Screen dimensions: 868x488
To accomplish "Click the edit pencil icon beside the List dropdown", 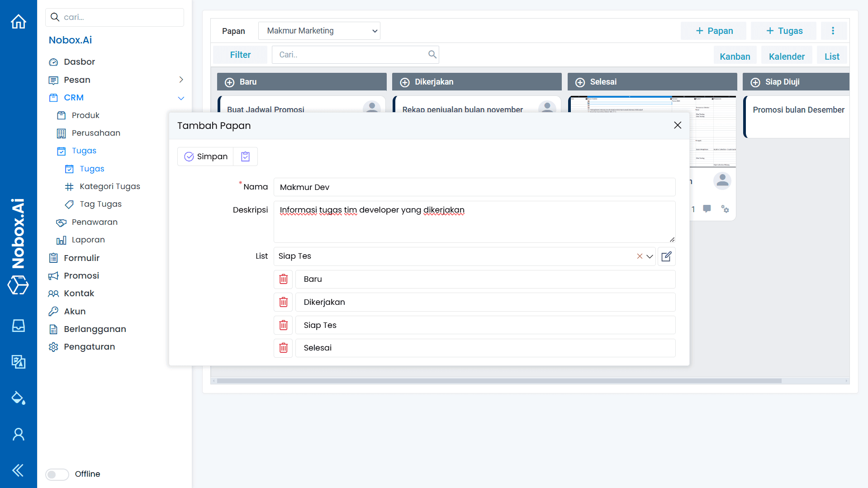I will pyautogui.click(x=666, y=256).
